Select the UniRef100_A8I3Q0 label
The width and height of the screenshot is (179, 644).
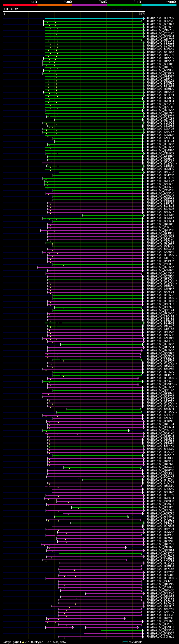click(161, 274)
